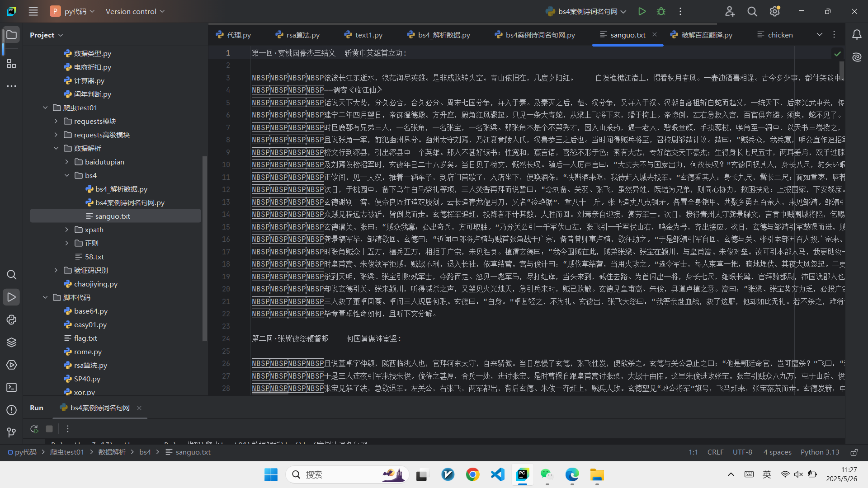Screen dimensions: 868x488
Task: Run the current configuration
Action: [642, 11]
